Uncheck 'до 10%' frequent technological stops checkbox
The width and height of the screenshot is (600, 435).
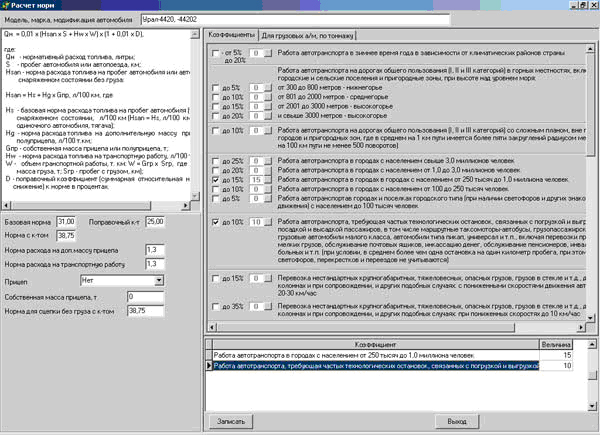(x=216, y=222)
